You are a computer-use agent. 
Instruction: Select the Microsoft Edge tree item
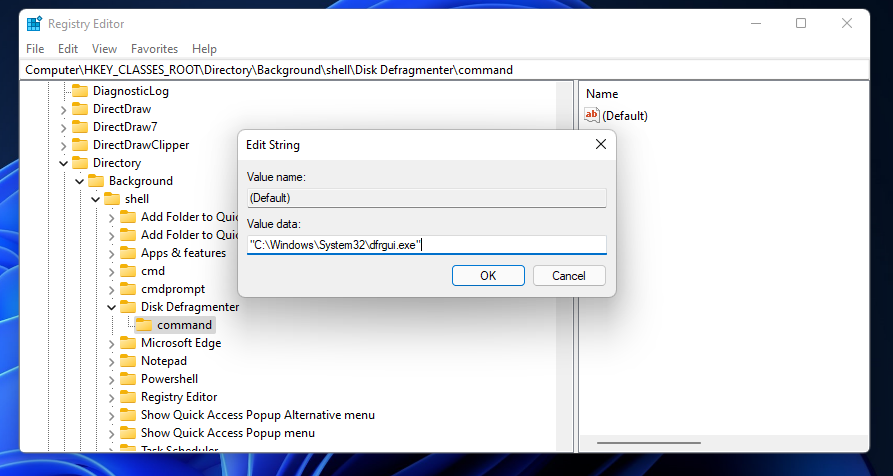click(x=181, y=343)
